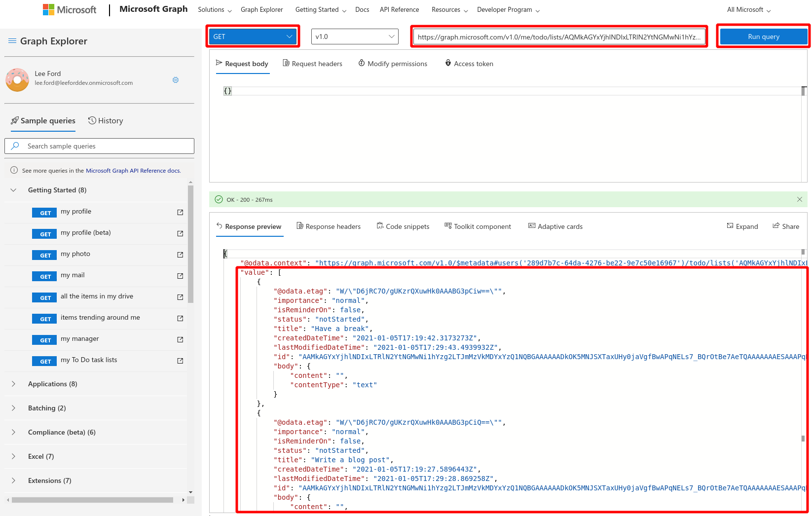This screenshot has width=812, height=516.
Task: Dismiss the OK - 200 status message
Action: pos(800,199)
